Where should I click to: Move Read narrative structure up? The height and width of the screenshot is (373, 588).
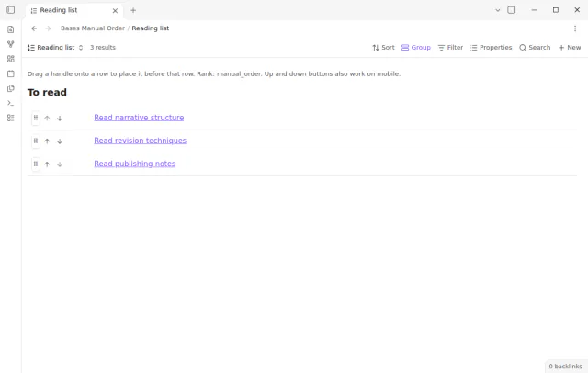[47, 119]
